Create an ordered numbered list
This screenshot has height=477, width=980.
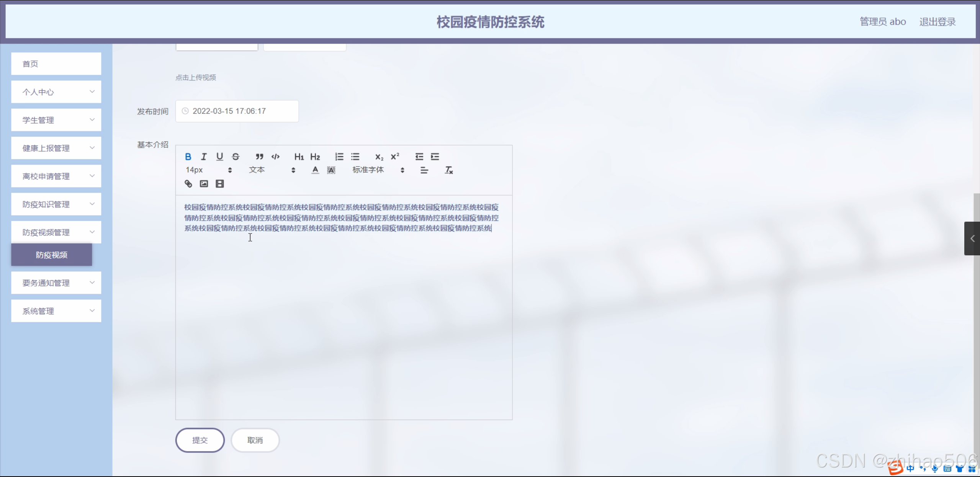click(339, 157)
